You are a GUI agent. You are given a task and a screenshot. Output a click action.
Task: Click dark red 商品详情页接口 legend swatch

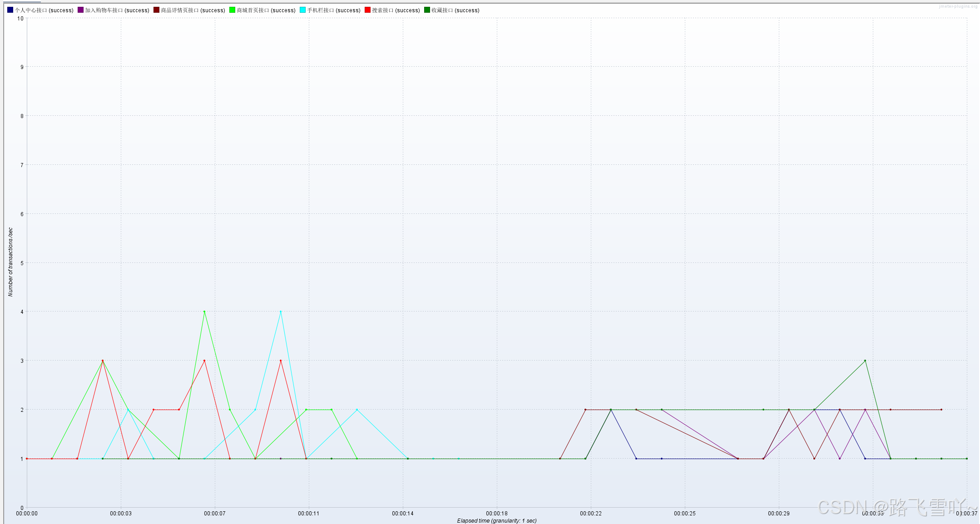(x=156, y=10)
